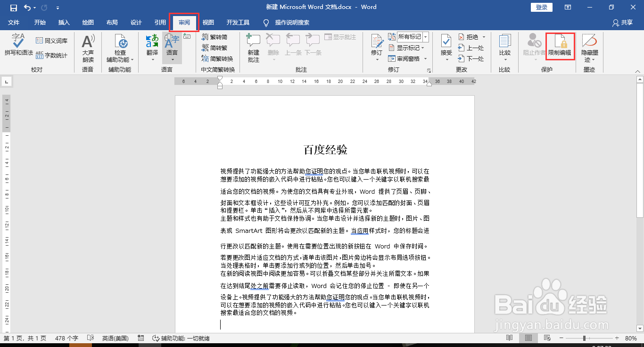This screenshot has height=347, width=644.
Task: Click the zoom slider handle
Action: coord(584,338)
